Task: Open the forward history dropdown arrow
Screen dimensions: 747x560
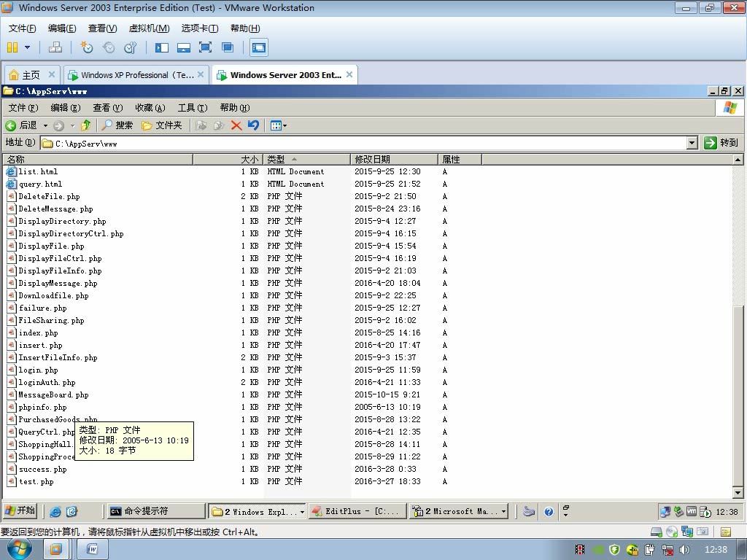Action: tap(72, 125)
